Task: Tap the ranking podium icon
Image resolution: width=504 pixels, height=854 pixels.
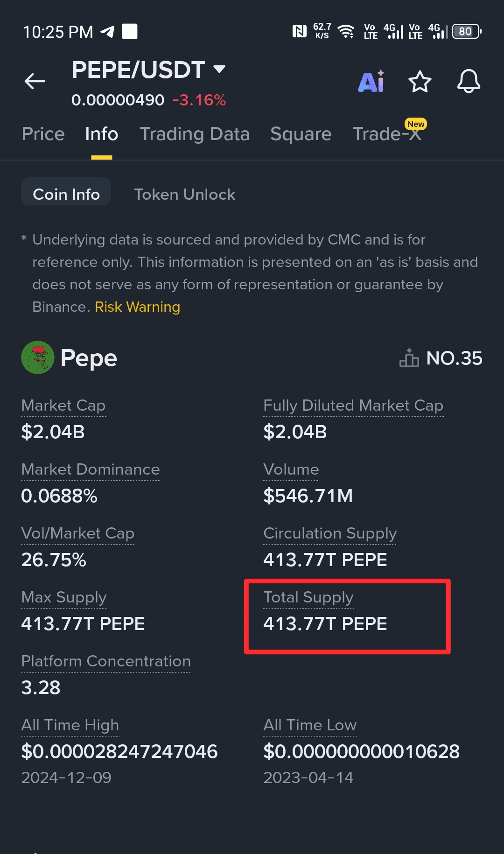Action: pyautogui.click(x=409, y=358)
